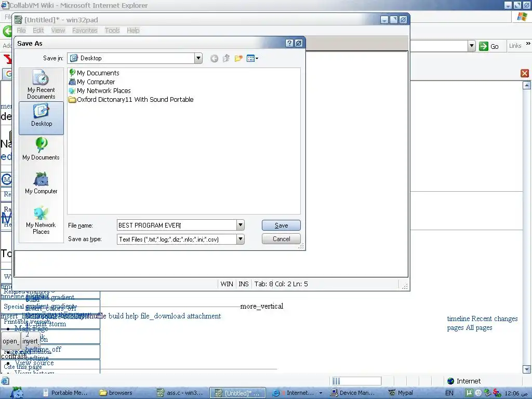Open the Internet taskbar group dropdown
The height and width of the screenshot is (399, 532).
(321, 393)
